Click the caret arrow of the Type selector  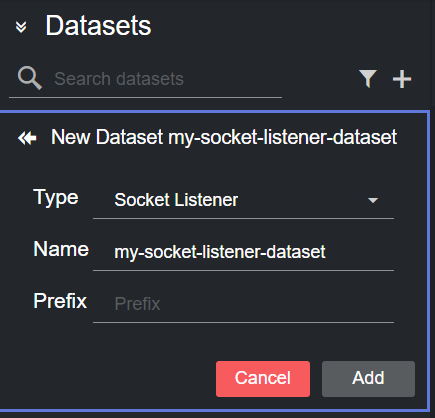[x=373, y=200]
